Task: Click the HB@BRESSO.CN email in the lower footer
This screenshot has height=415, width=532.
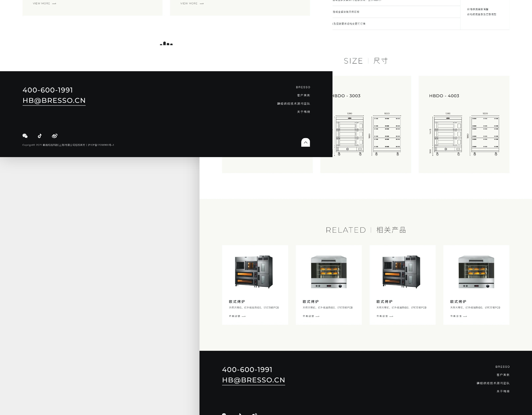Action: tap(253, 380)
